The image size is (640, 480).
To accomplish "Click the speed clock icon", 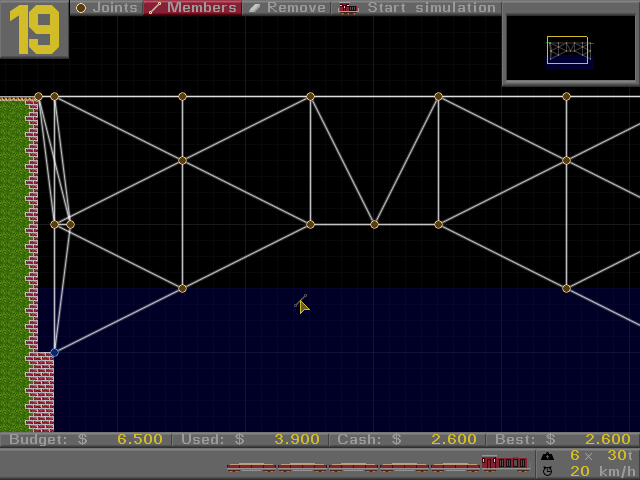I will click(547, 471).
